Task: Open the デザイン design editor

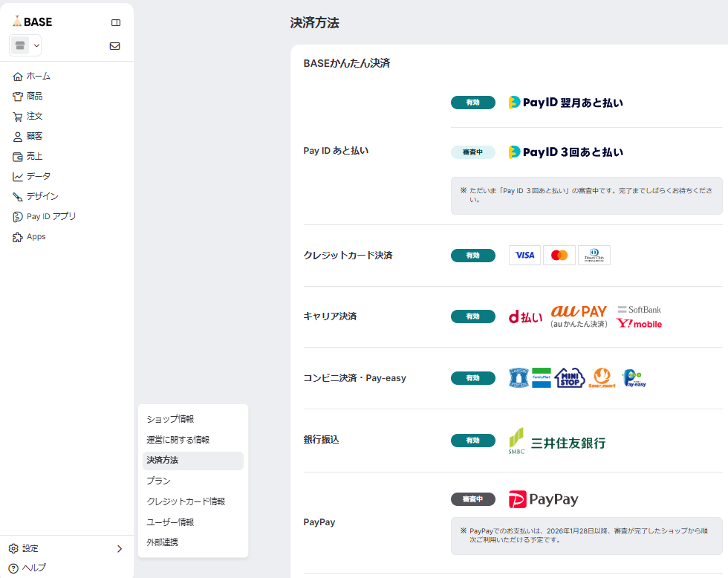Action: click(x=41, y=196)
